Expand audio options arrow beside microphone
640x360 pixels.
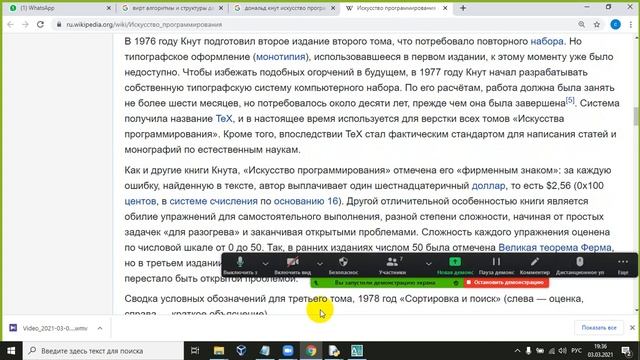[265, 264]
